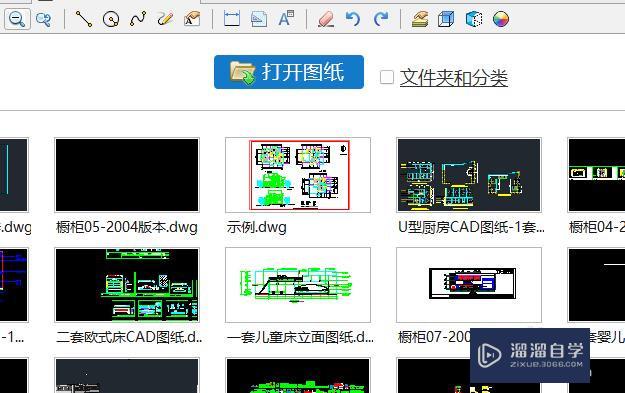This screenshot has width=625, height=393.
Task: Select the circle drawing tool
Action: 111,19
